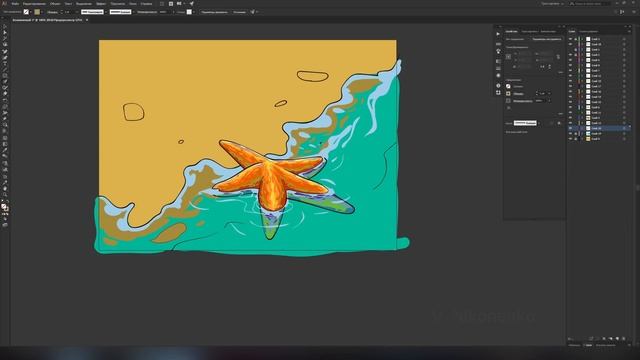This screenshot has width=640, height=360.
Task: Open the Редактирование menu
Action: coord(34,3)
